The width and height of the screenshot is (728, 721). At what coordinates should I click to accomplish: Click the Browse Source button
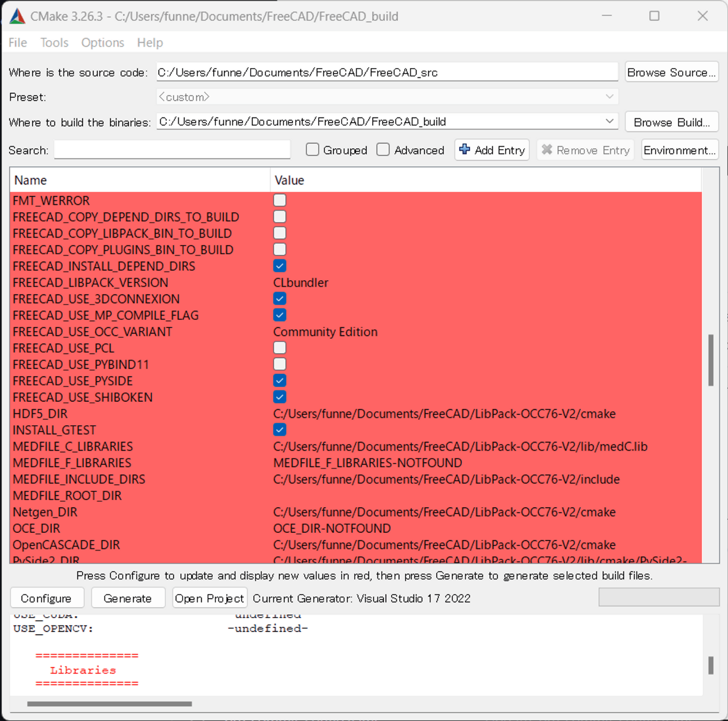672,72
